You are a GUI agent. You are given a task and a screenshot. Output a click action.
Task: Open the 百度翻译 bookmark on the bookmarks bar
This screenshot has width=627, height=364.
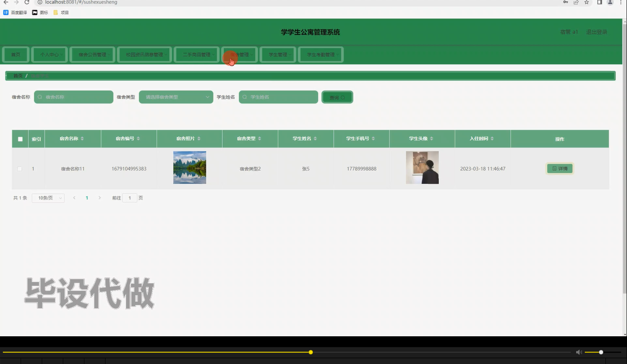tap(16, 12)
